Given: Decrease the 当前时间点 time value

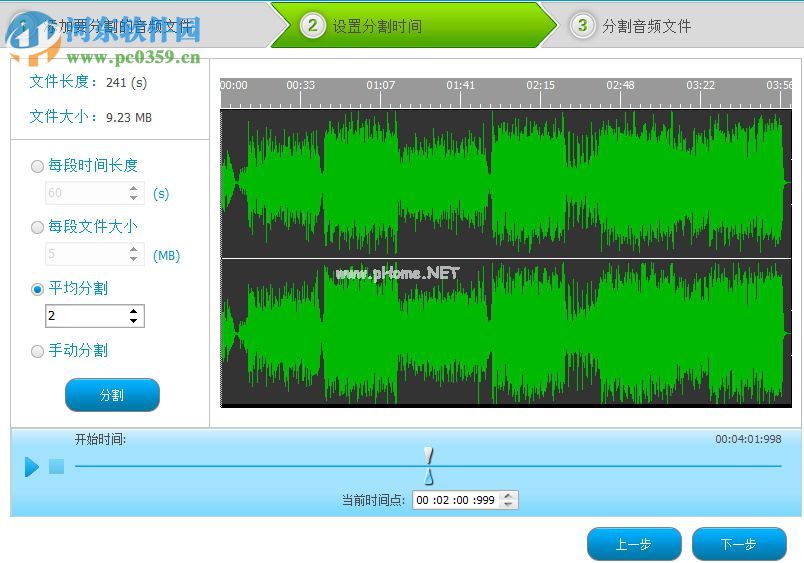Looking at the screenshot, I should [508, 504].
